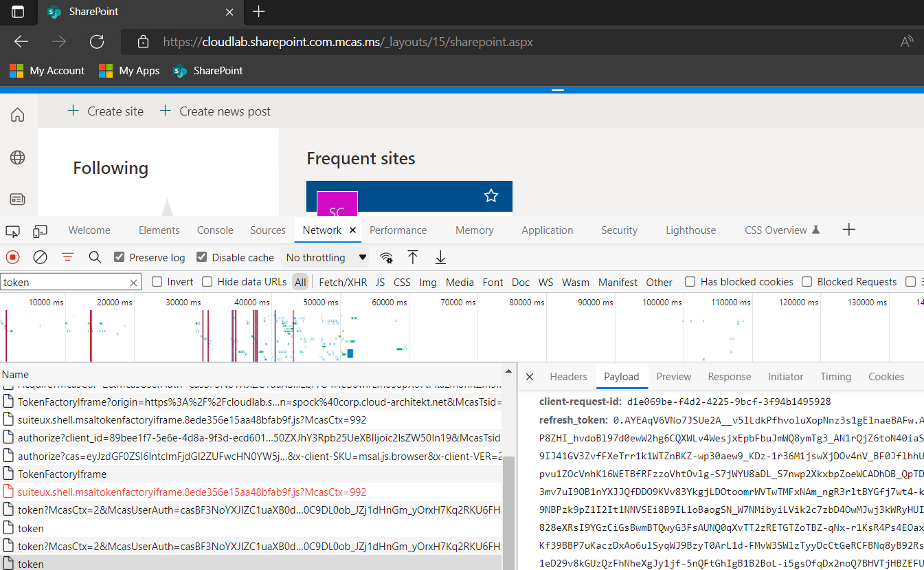The width and height of the screenshot is (924, 570).
Task: Go to SharePoint home via house icon
Action: click(18, 115)
